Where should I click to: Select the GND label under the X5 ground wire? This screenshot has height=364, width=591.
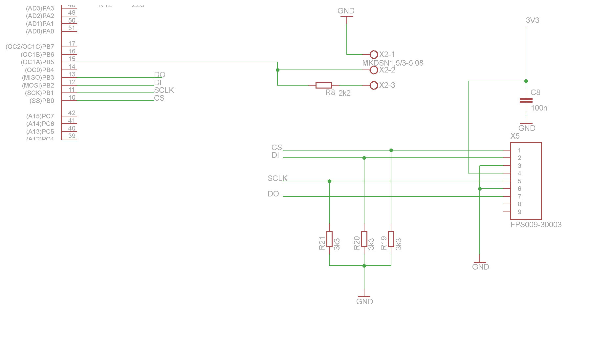click(x=481, y=267)
